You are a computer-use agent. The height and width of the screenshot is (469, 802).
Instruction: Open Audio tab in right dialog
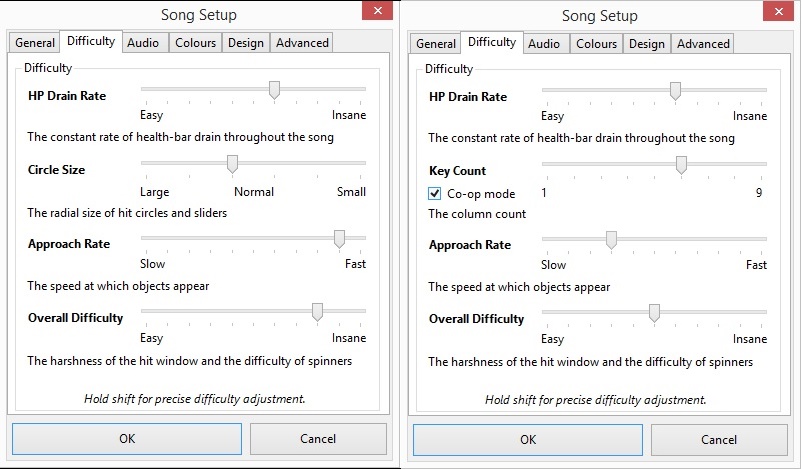click(544, 44)
